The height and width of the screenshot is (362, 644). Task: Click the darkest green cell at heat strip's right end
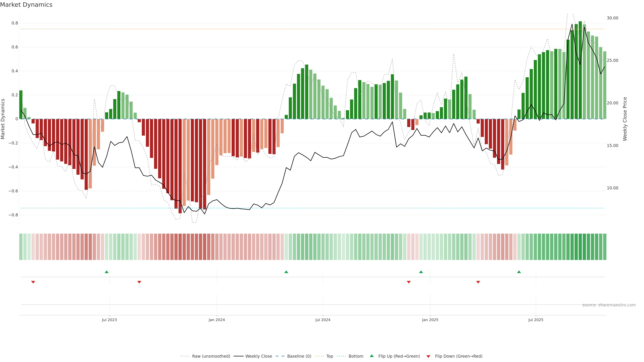pos(580,247)
